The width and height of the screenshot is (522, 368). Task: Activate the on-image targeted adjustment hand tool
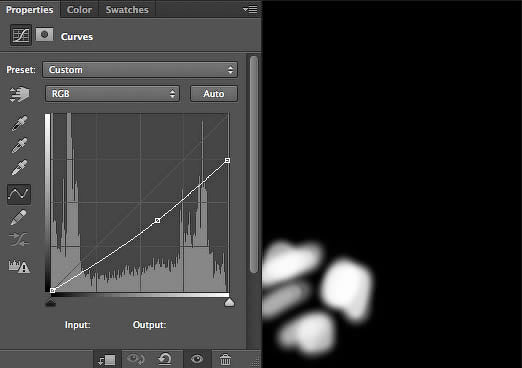[x=19, y=94]
